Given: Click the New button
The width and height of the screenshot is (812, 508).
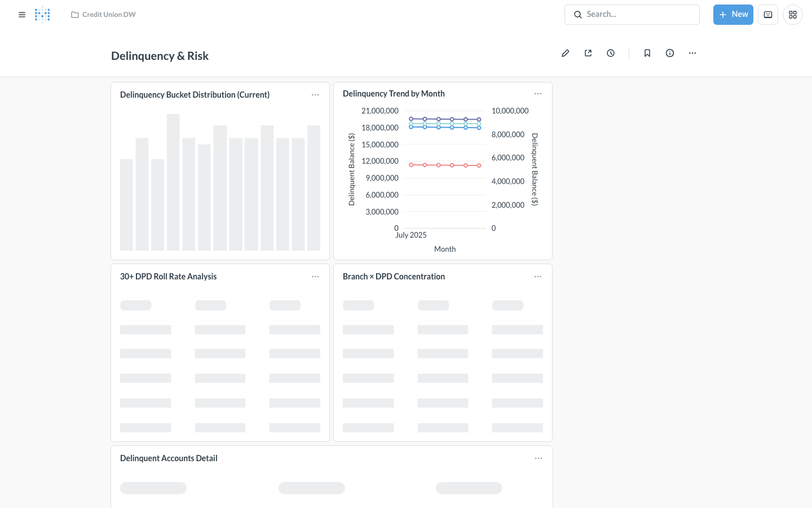Looking at the screenshot, I should pos(733,15).
